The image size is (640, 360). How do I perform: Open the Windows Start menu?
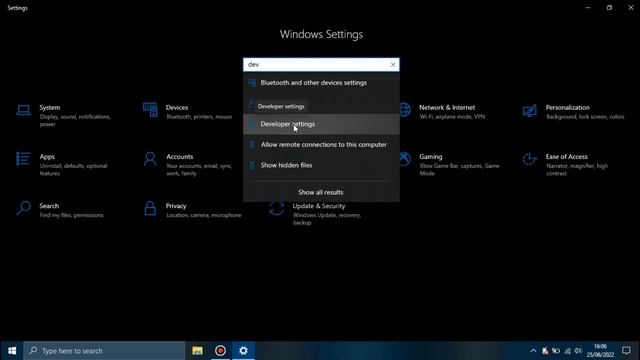coord(12,351)
